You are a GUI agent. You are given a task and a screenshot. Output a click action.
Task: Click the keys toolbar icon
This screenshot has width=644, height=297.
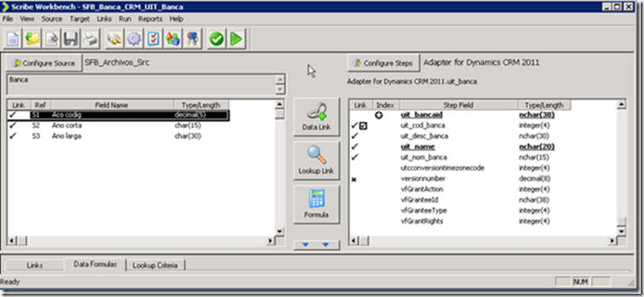coord(192,40)
